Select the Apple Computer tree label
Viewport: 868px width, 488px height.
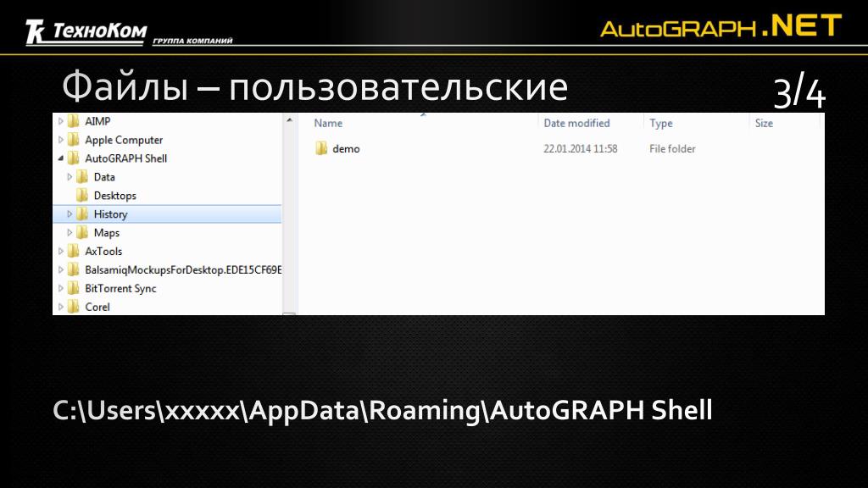click(x=124, y=140)
